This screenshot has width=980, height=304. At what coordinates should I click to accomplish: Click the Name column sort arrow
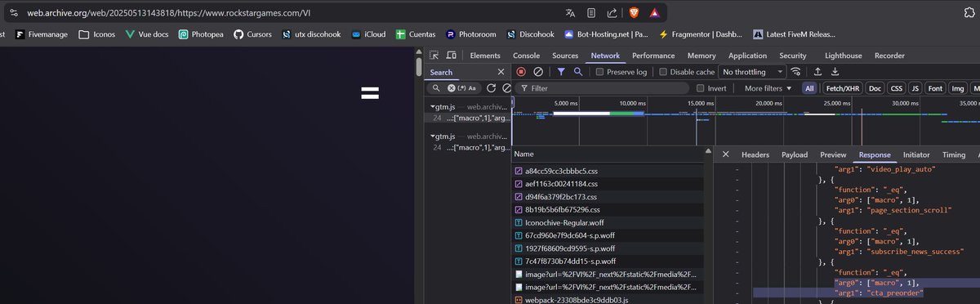707,150
